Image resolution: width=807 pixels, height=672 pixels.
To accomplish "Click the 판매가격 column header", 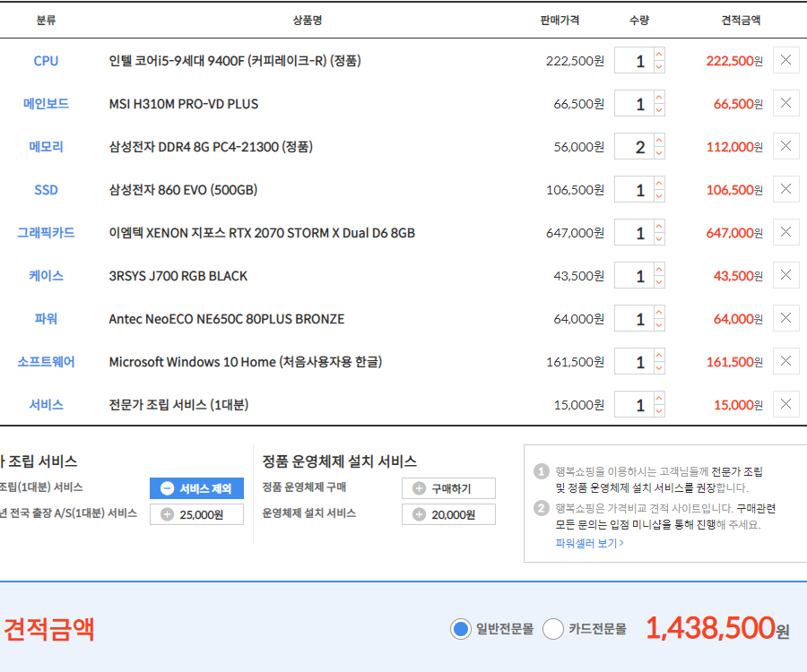I will point(560,20).
